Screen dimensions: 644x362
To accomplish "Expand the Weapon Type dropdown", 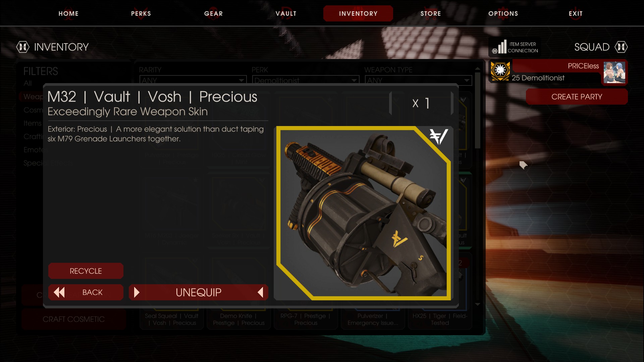I will 418,80.
